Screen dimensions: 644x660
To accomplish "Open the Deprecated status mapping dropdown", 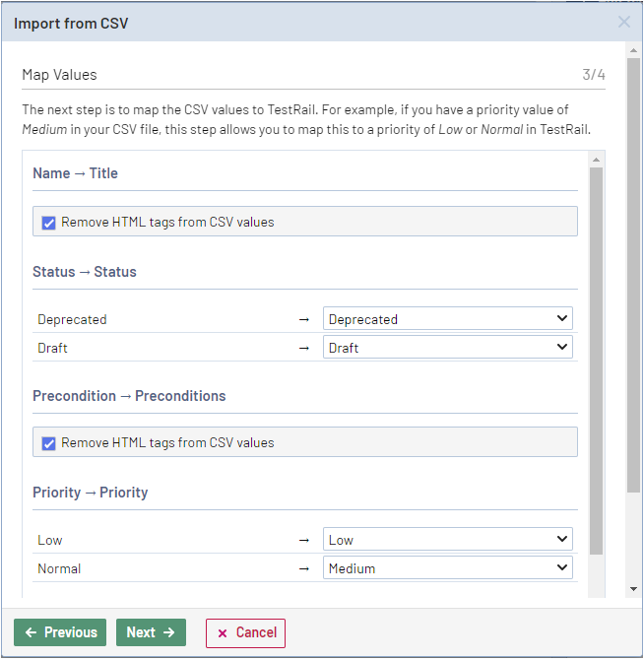I will click(x=448, y=319).
